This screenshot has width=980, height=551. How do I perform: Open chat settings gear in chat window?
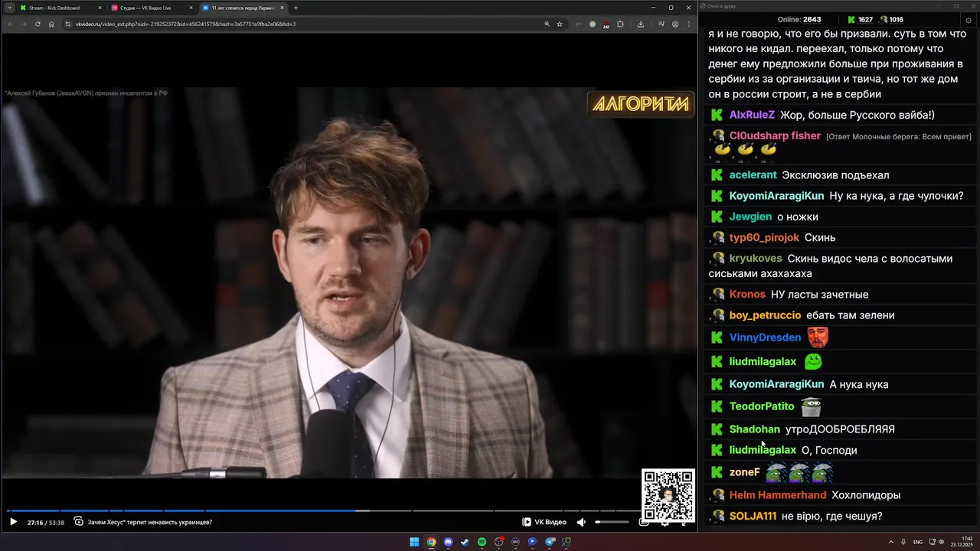(969, 20)
